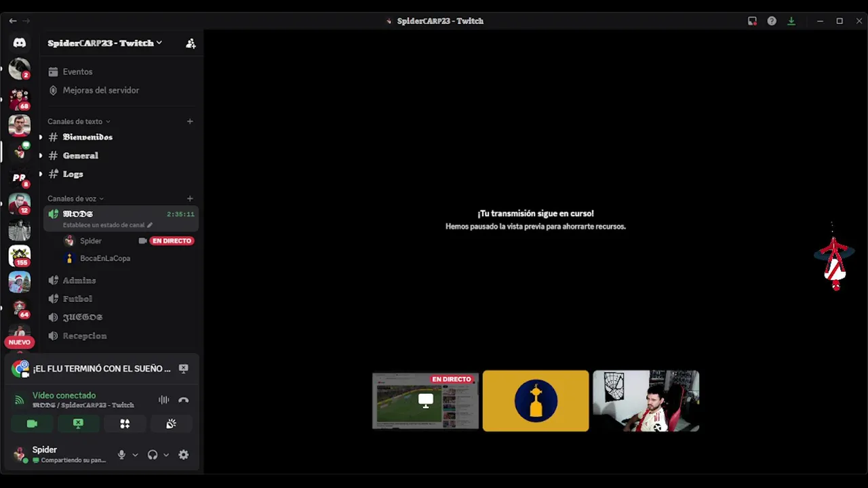The image size is (868, 488).
Task: Open server with badge 64
Action: click(x=20, y=308)
